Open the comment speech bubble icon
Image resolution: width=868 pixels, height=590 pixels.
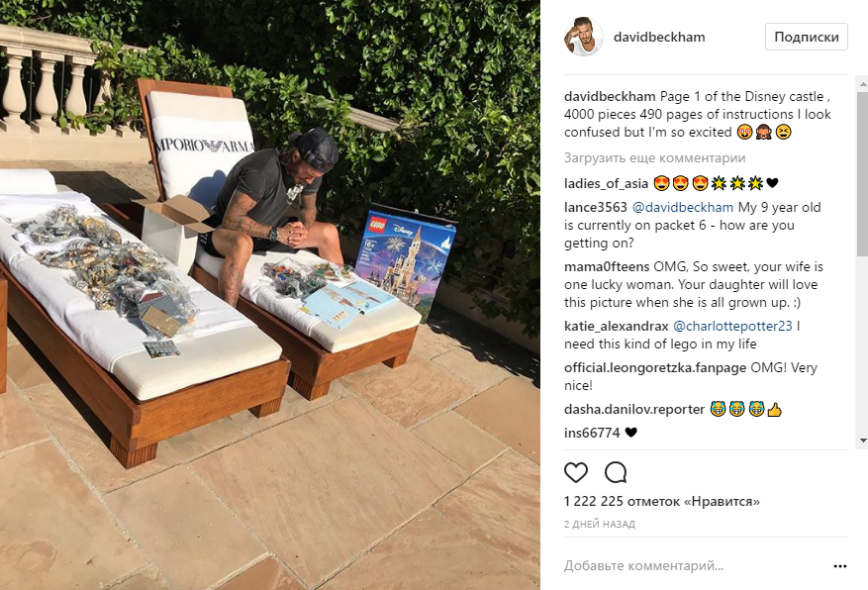tap(616, 472)
